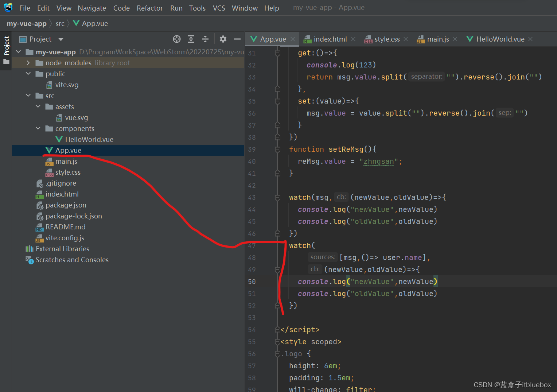This screenshot has width=557, height=392.
Task: Click the Expand All icon in Project panel
Action: [x=191, y=39]
